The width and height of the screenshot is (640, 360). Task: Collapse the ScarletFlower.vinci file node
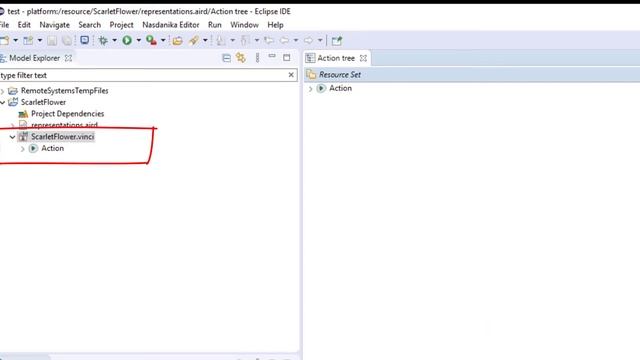pyautogui.click(x=13, y=137)
